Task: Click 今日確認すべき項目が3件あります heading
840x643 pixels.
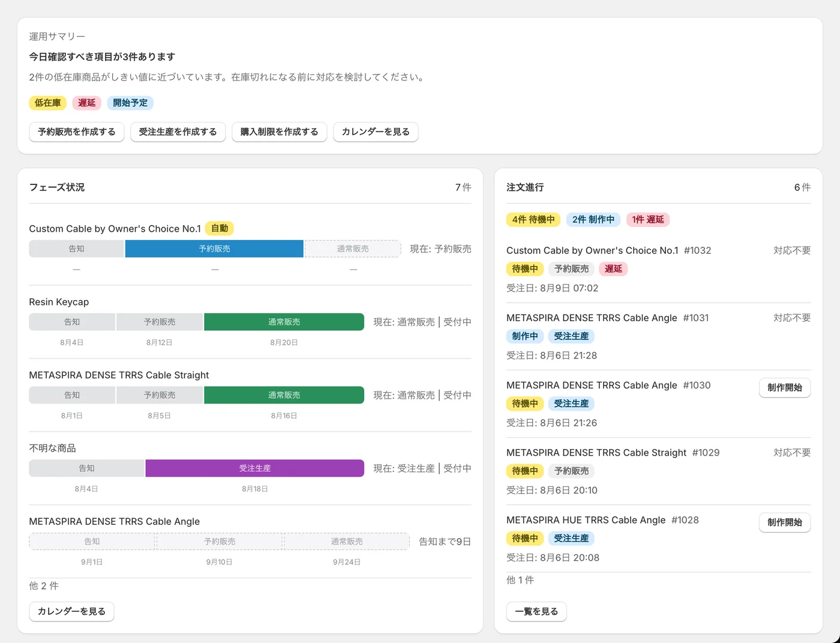Action: coord(102,56)
